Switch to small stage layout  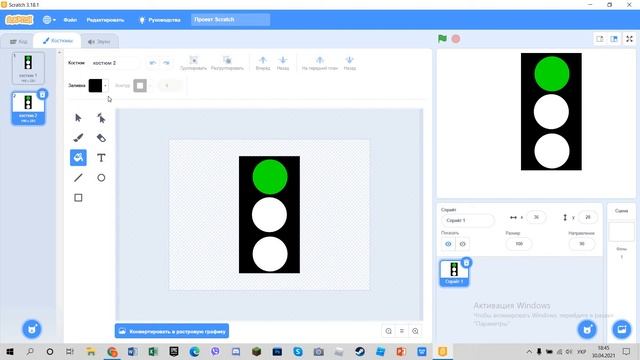[600, 39]
